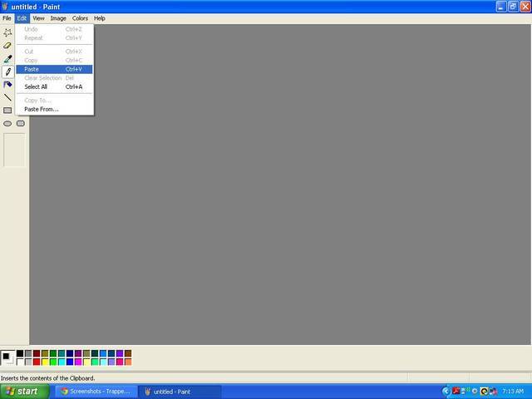Expand hidden system tray icons arrow
This screenshot has height=399, width=532.
pos(446,392)
